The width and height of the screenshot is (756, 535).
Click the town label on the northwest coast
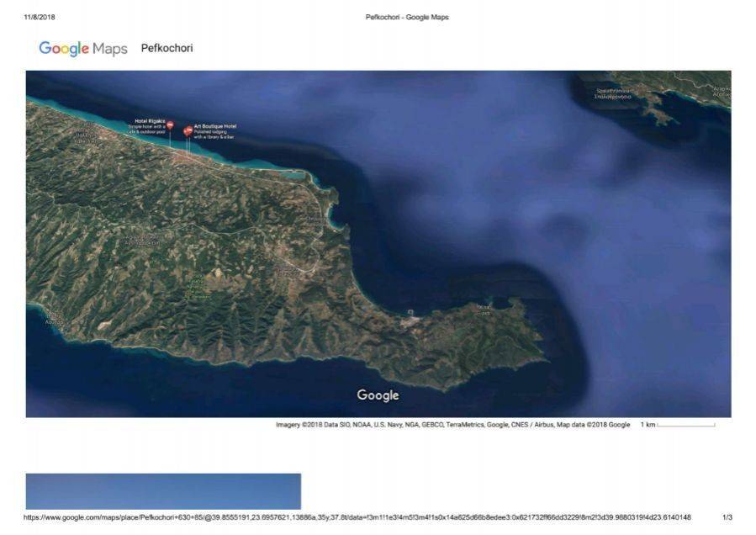tap(86, 134)
